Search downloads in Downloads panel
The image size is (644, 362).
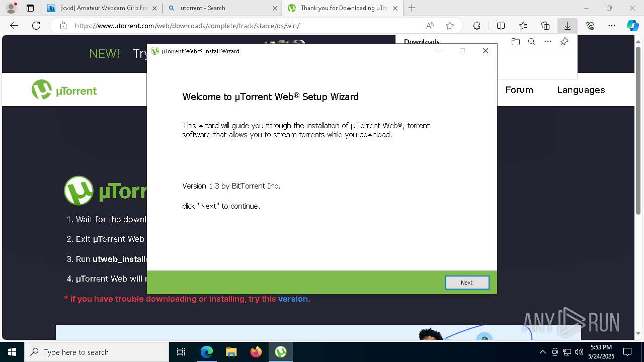pyautogui.click(x=531, y=42)
